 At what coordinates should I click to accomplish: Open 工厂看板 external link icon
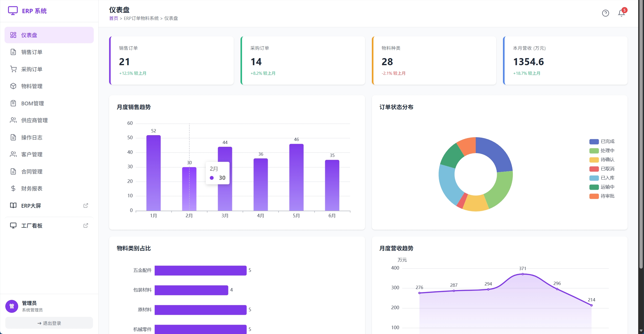[86, 226]
